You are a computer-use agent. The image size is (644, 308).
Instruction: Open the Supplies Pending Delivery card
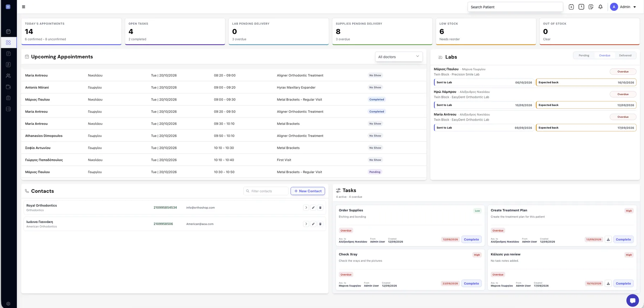point(382,31)
